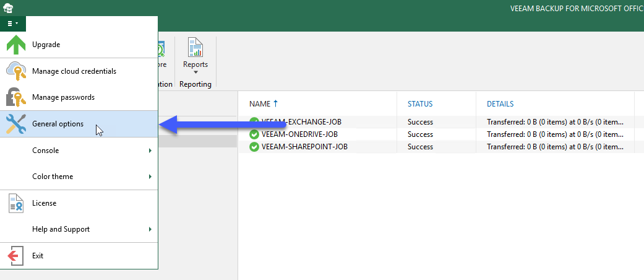Click the padlock Manage passwords icon
644x280 pixels.
tap(16, 97)
